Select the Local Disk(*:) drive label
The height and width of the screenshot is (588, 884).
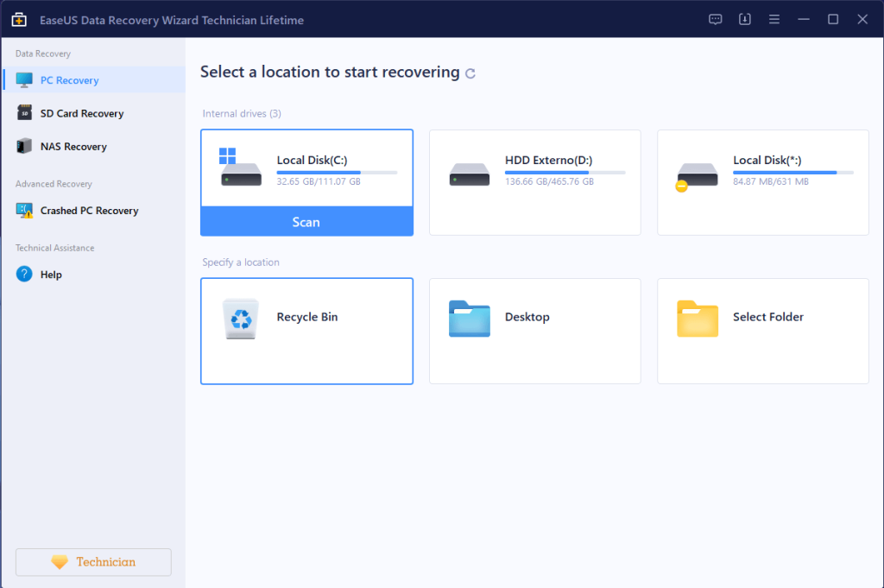click(x=767, y=160)
